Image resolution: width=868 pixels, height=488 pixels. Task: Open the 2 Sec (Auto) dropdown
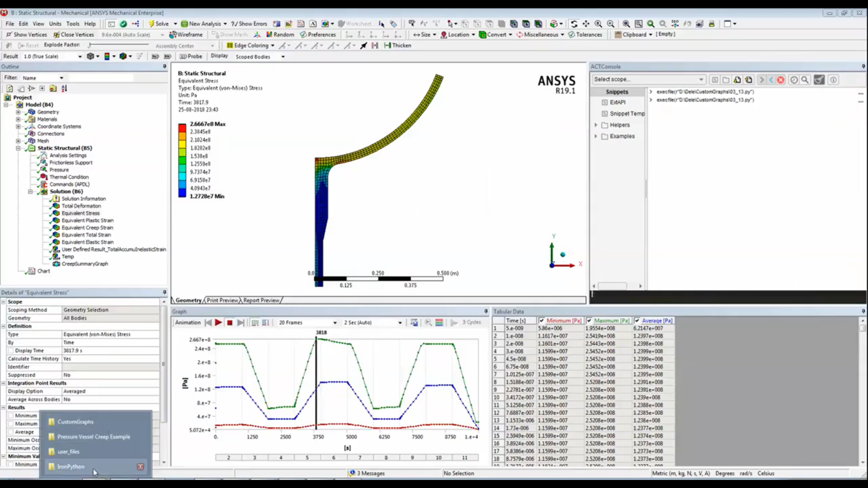(x=372, y=322)
